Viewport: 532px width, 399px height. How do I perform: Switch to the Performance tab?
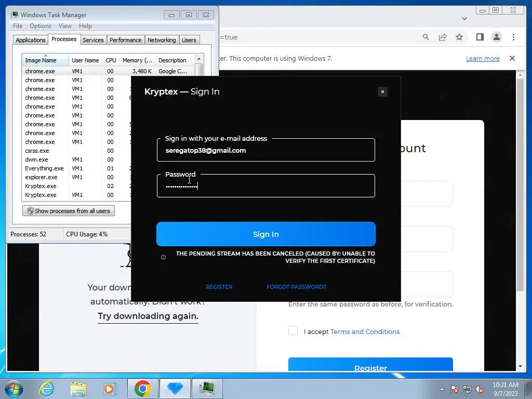(126, 40)
